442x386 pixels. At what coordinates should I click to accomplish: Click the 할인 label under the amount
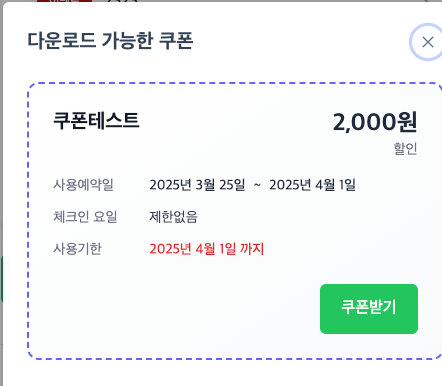tap(405, 148)
